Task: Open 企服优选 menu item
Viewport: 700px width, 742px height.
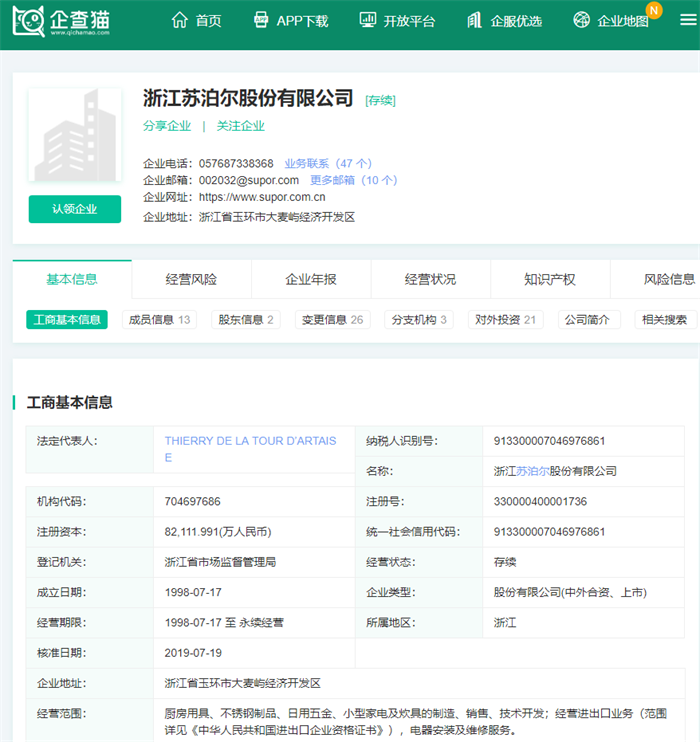Action: (x=516, y=21)
